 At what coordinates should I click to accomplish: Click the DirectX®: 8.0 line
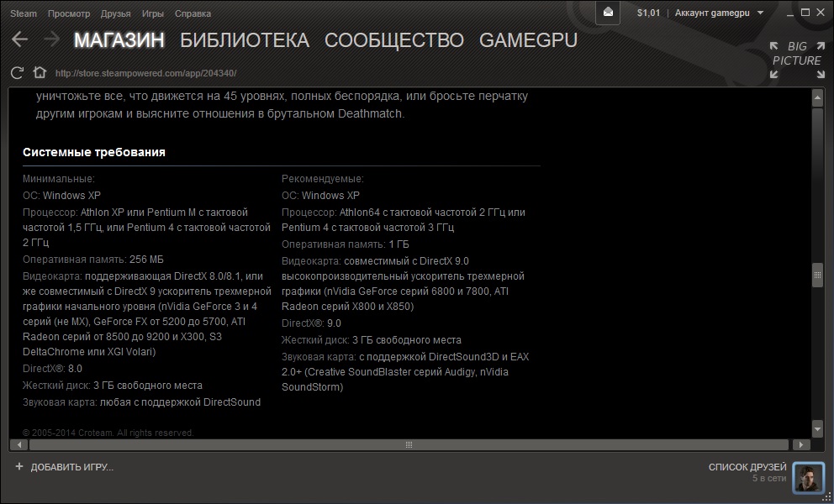52,369
